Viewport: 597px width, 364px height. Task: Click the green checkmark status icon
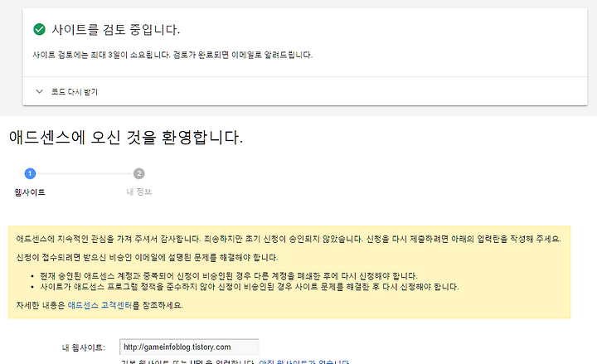pos(39,29)
